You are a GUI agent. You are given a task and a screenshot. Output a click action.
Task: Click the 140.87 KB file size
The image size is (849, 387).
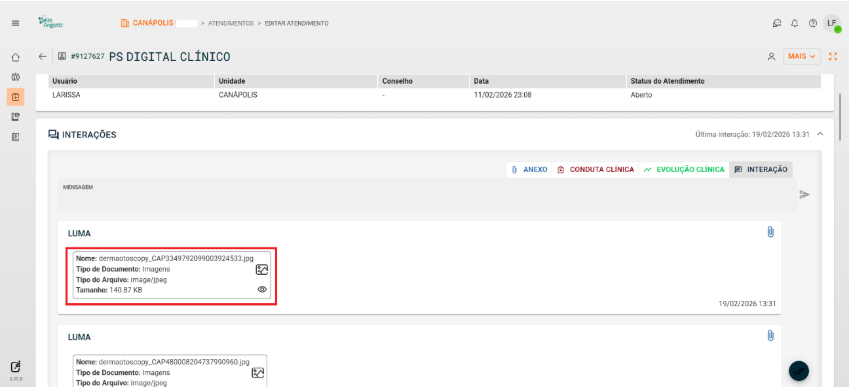(126, 290)
